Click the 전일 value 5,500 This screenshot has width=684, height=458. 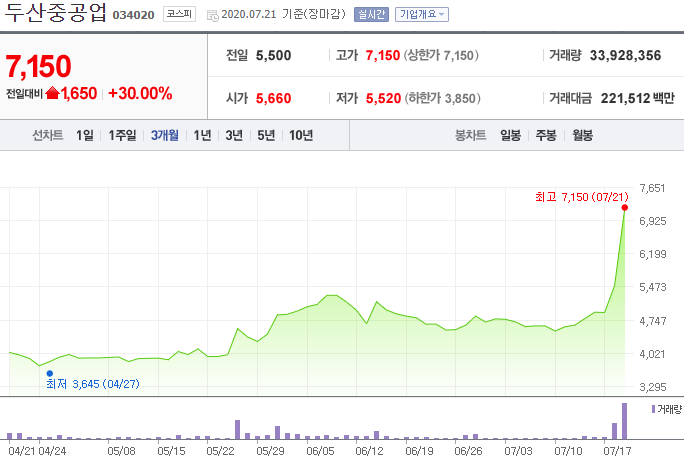point(273,55)
